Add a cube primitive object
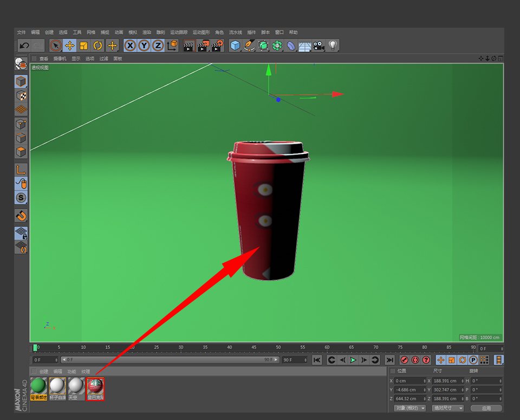Image resolution: width=520 pixels, height=420 pixels. pyautogui.click(x=235, y=46)
